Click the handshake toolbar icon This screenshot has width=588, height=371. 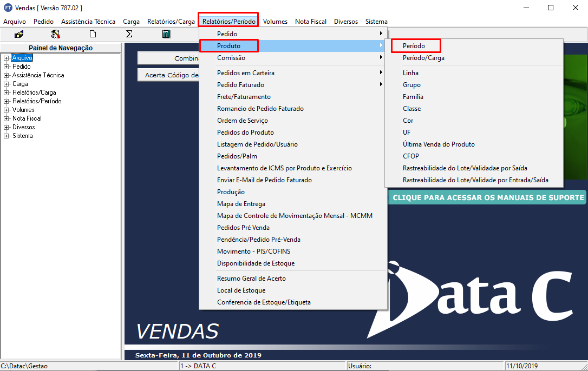19,34
